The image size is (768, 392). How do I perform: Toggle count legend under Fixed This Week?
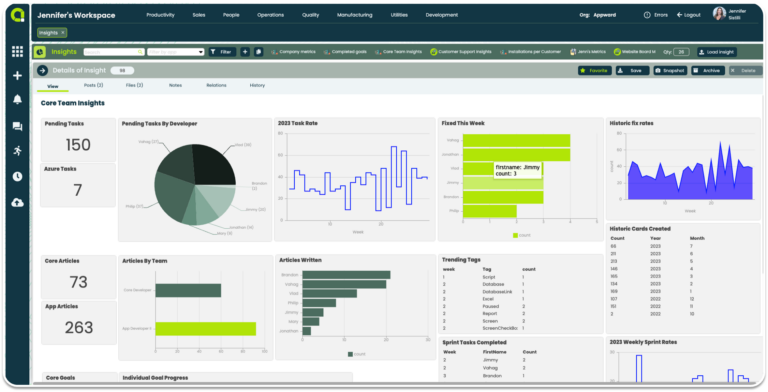click(x=522, y=235)
